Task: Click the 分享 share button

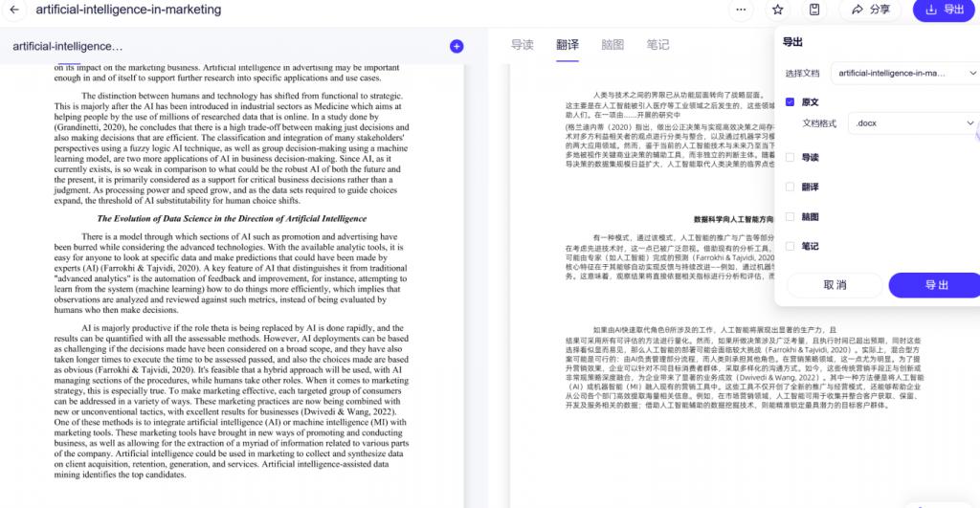Action: [x=870, y=10]
